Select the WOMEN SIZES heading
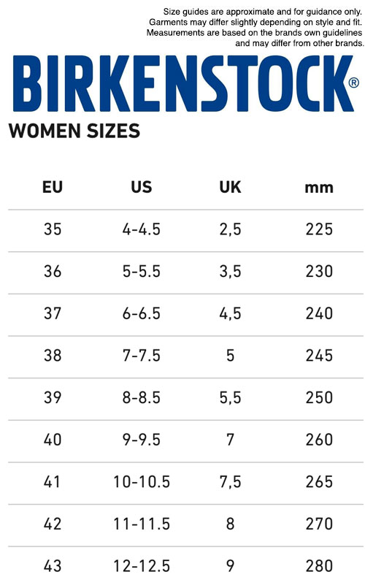The width and height of the screenshot is (365, 588). tap(74, 131)
